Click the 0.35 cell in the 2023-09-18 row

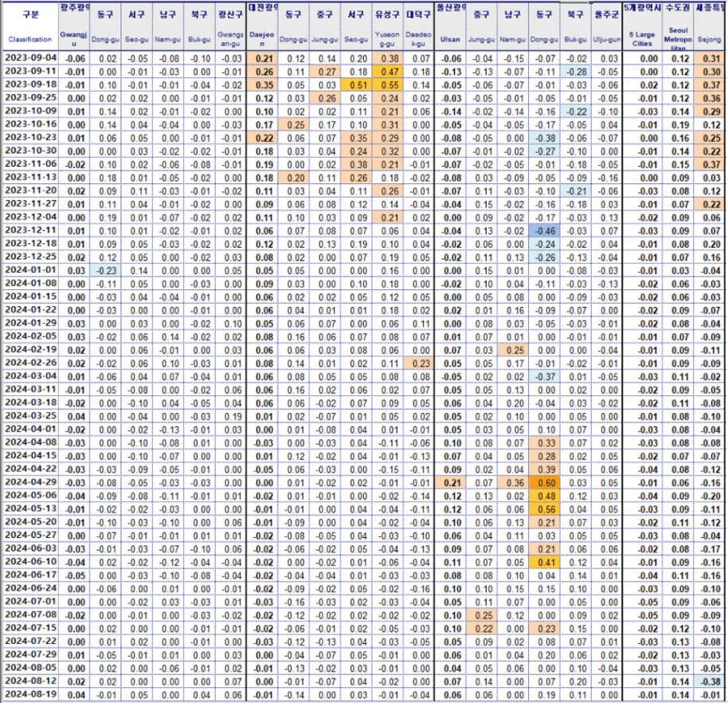point(262,85)
